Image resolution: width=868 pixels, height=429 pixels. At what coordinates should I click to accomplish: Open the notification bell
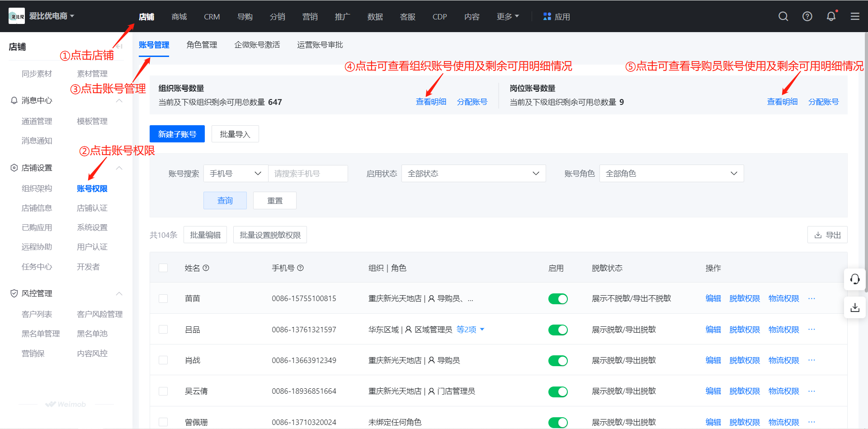831,17
